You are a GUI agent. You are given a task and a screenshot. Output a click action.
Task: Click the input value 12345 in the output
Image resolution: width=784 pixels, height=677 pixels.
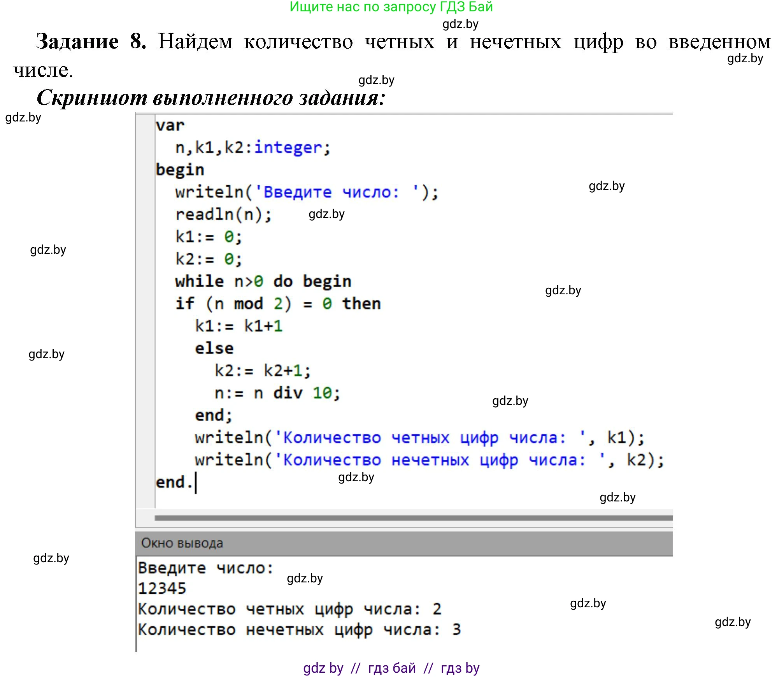(x=162, y=588)
